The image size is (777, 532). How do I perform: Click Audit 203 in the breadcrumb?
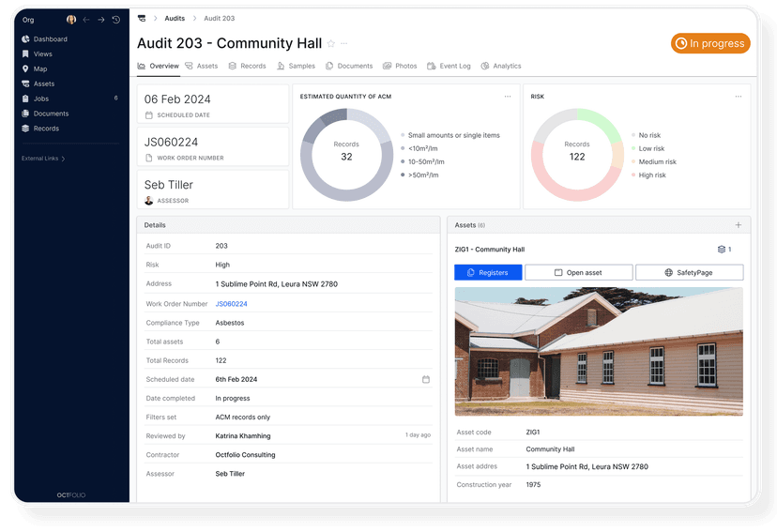coord(219,19)
